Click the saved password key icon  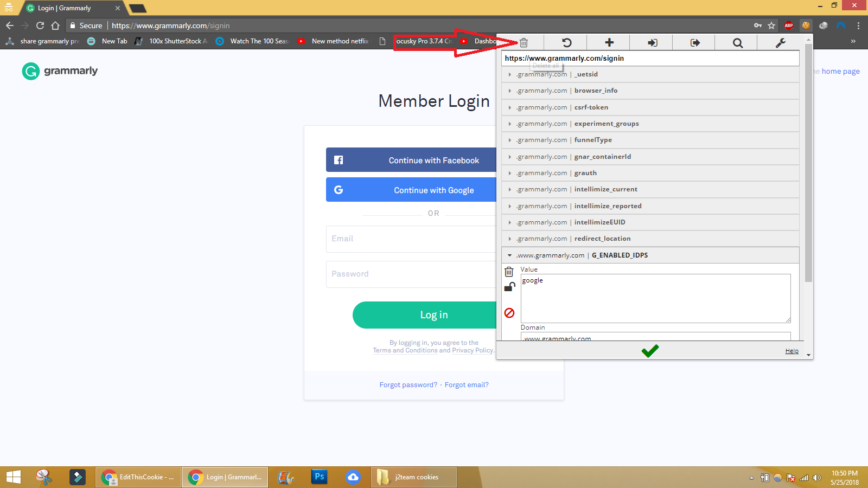(758, 25)
